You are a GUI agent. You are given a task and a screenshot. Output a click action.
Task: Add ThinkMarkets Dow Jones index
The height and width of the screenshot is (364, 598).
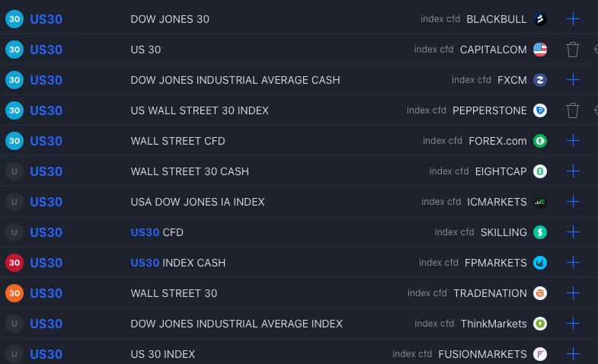coord(574,324)
